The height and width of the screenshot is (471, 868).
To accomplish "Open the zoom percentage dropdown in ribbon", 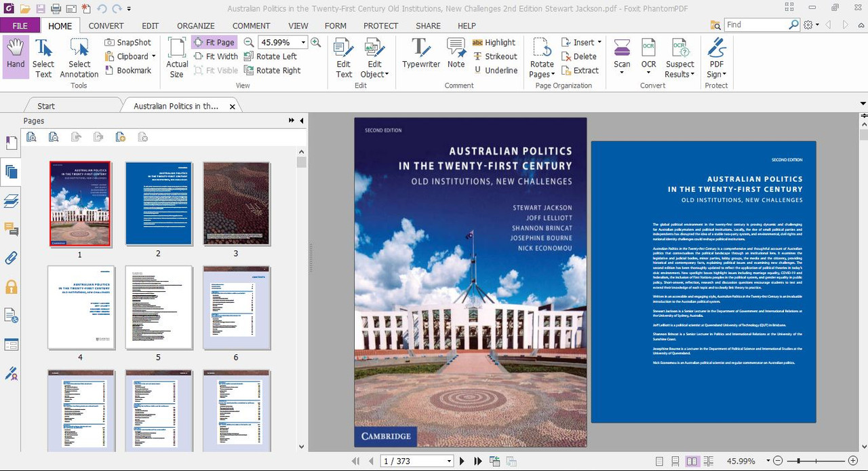I will click(x=304, y=42).
